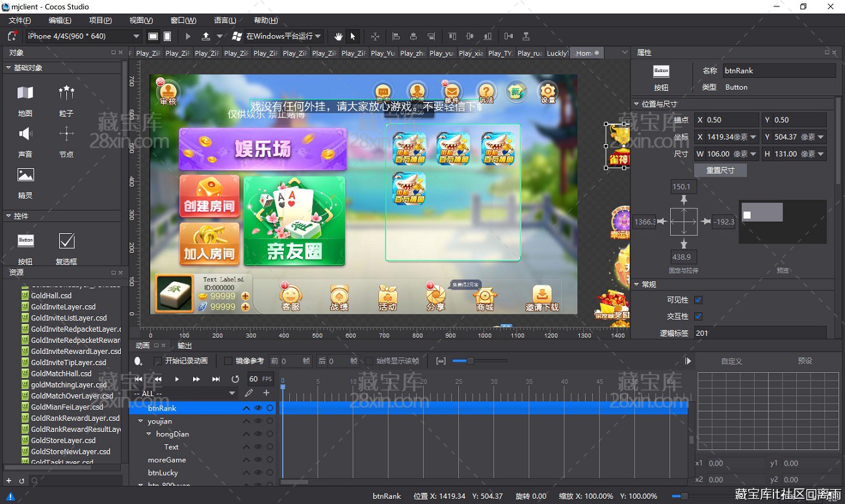This screenshot has width=845, height=504.
Task: Open the position X unit dropdown
Action: [753, 137]
